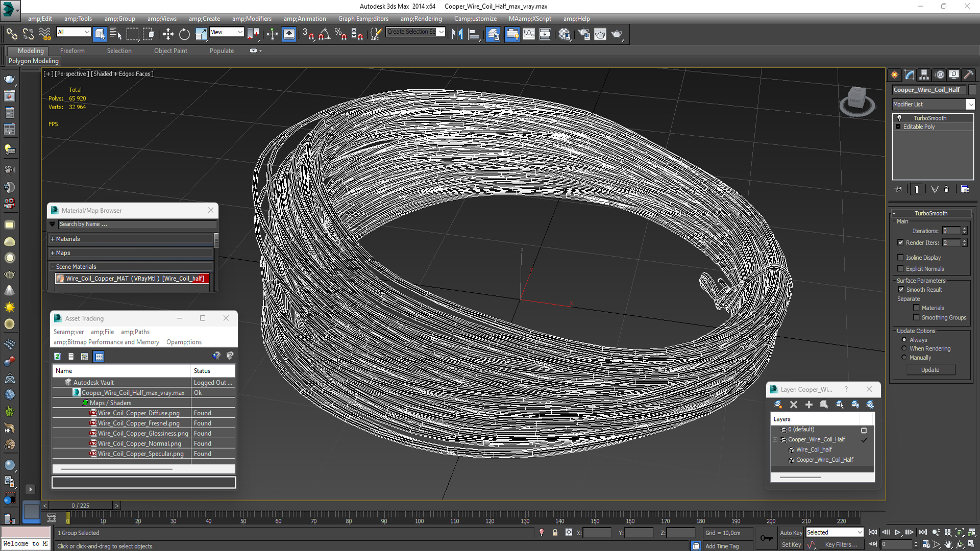Select the When Rendering update option
The width and height of the screenshot is (980, 551).
(904, 348)
